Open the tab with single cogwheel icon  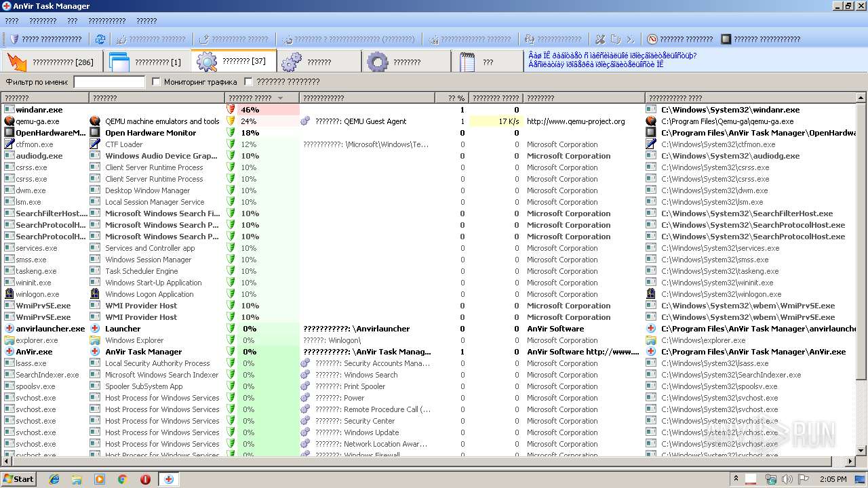[406, 62]
